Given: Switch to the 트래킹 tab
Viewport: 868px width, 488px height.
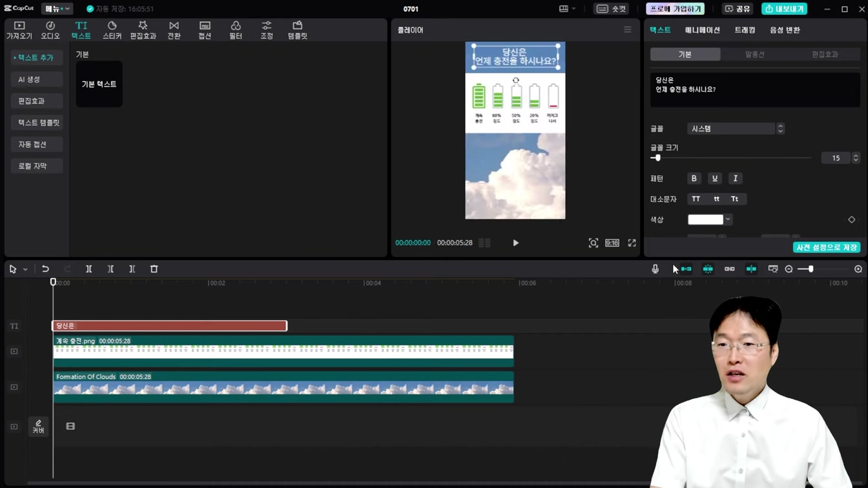Looking at the screenshot, I should [x=745, y=30].
